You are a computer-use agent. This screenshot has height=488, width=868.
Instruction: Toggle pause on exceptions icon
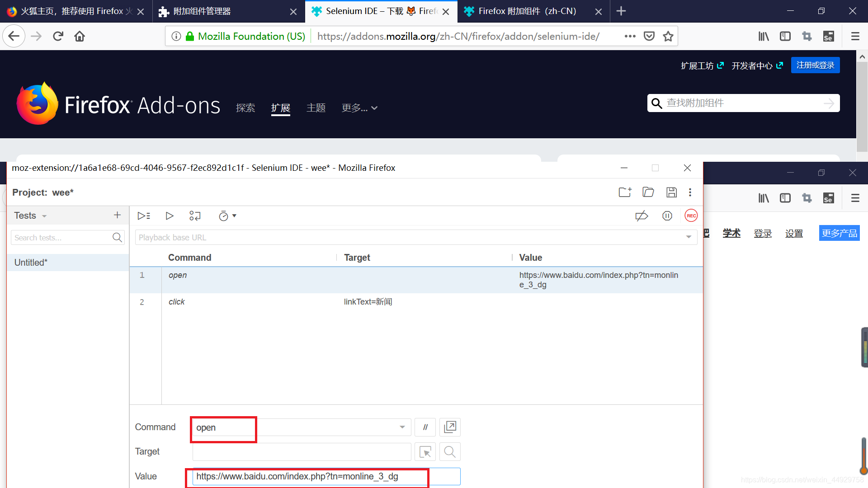[667, 216]
